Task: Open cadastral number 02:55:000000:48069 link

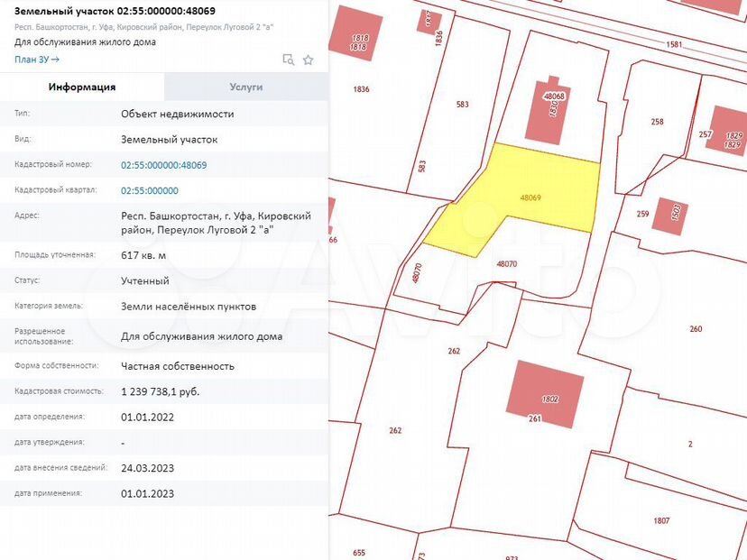Action: [163, 165]
